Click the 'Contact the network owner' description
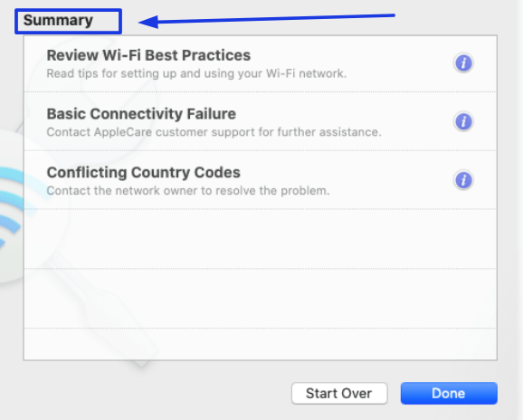523x420 pixels. click(188, 191)
